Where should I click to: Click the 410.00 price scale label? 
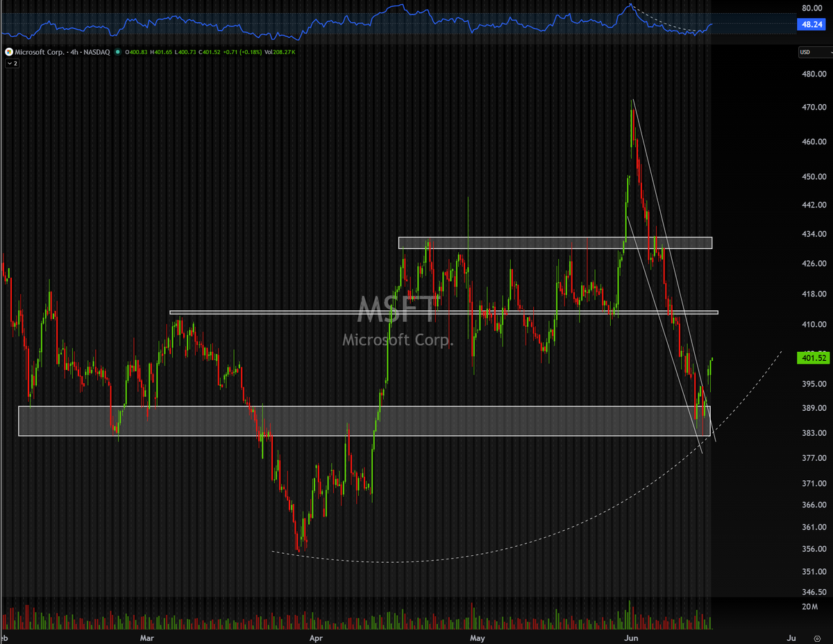[814, 324]
